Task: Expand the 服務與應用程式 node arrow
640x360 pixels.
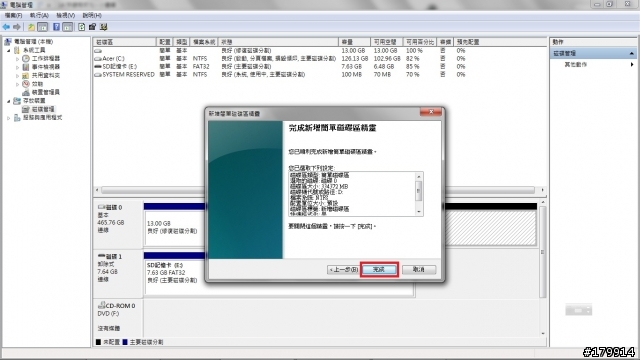Action: pyautogui.click(x=9, y=118)
